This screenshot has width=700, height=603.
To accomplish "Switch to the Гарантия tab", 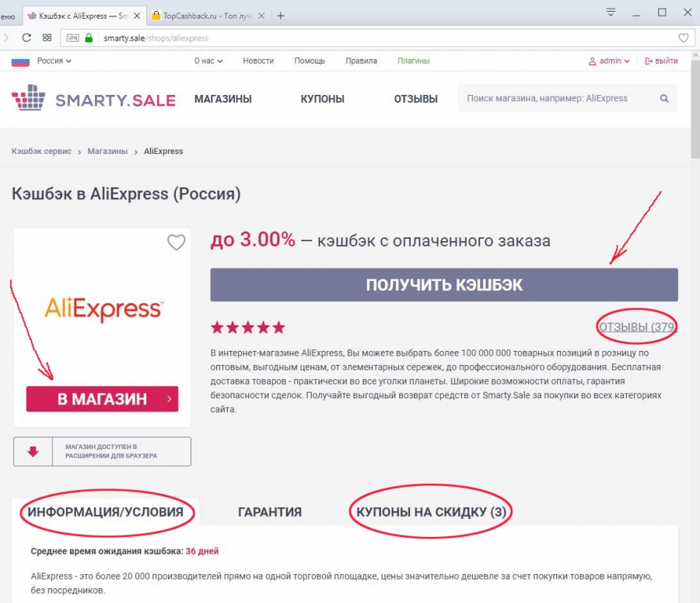I will point(270,512).
